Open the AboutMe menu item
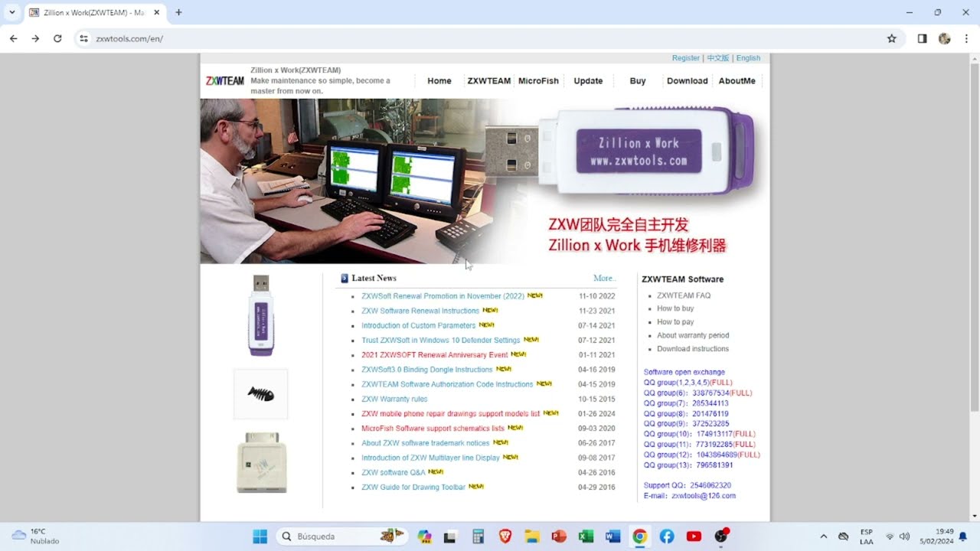 tap(737, 81)
